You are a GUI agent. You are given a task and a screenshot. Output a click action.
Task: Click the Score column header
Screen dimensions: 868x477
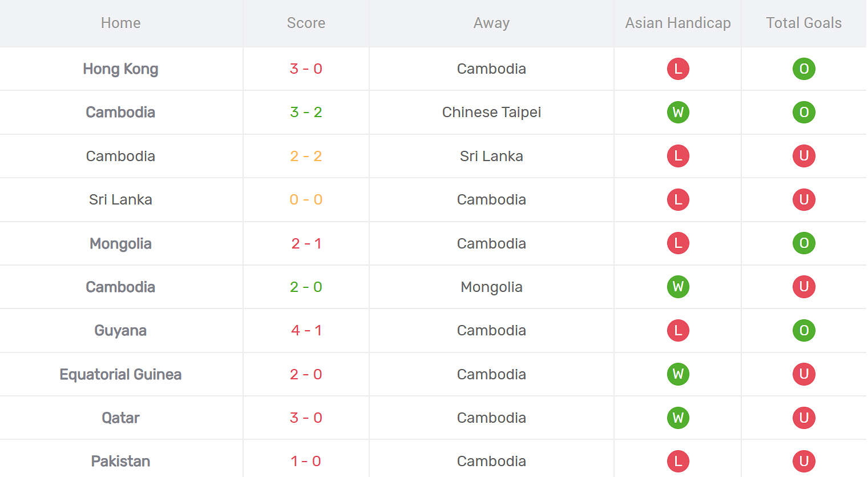click(x=306, y=23)
